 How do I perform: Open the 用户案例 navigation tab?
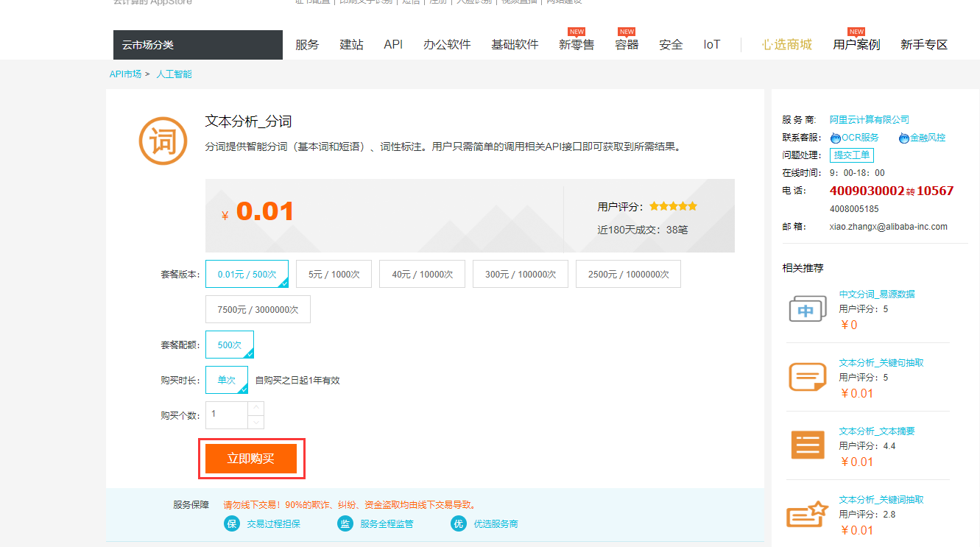click(x=856, y=45)
